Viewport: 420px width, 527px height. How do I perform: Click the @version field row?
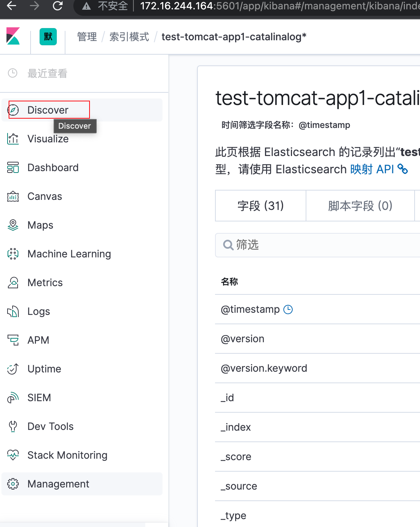coord(318,339)
